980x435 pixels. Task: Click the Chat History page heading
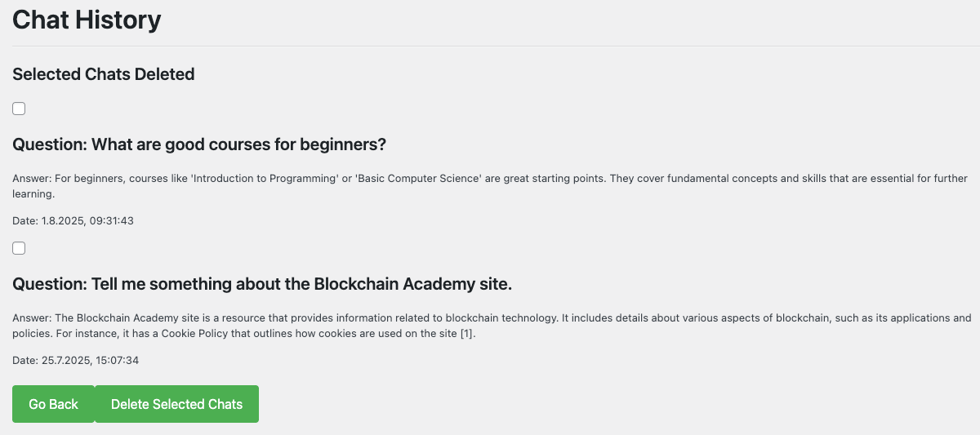(x=87, y=20)
